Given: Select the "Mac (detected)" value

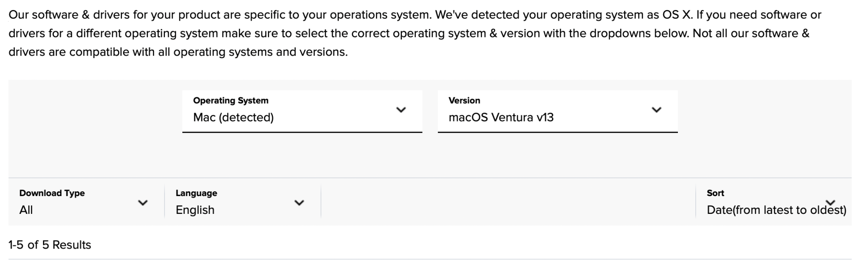Looking at the screenshot, I should [233, 118].
